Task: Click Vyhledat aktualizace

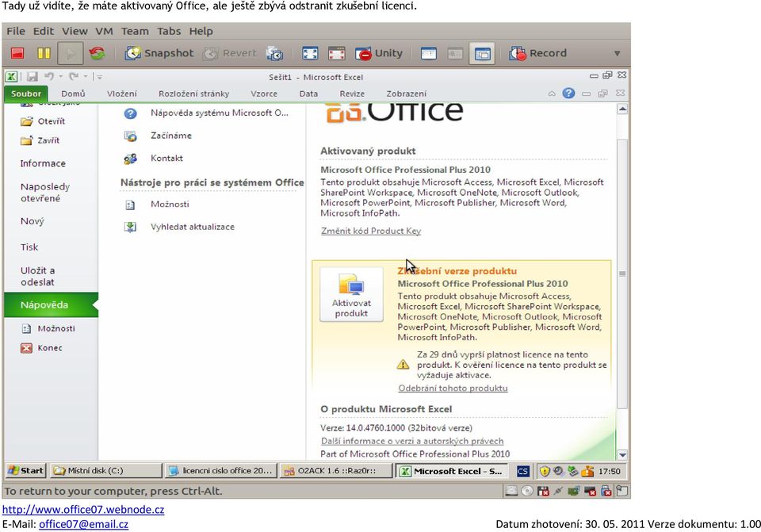Action: click(x=179, y=227)
